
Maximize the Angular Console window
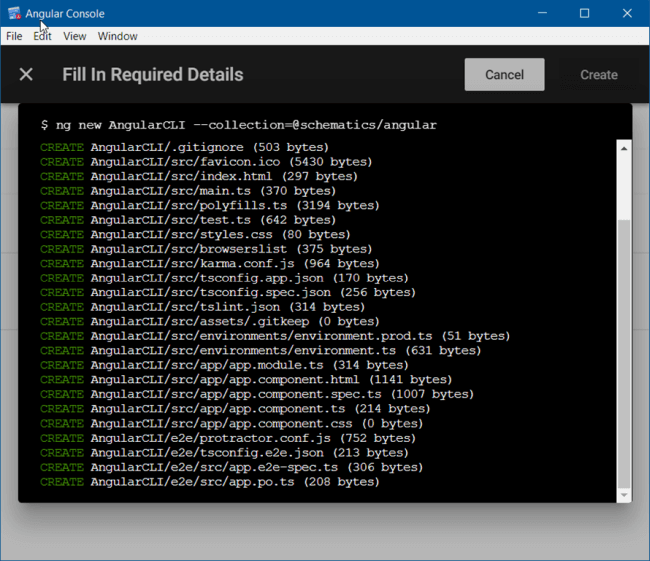tap(585, 13)
